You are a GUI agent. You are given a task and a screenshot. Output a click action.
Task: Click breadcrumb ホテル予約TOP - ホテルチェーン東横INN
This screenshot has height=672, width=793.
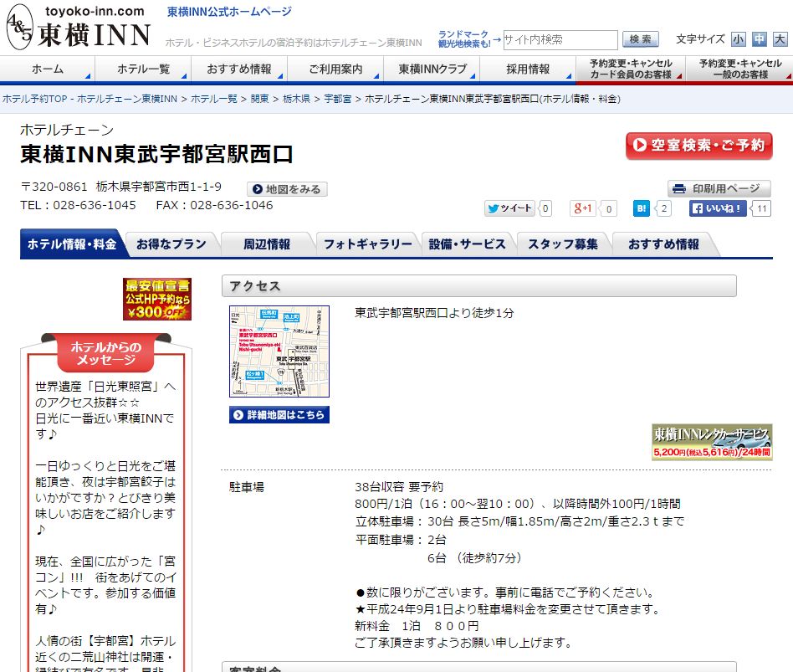(x=90, y=99)
